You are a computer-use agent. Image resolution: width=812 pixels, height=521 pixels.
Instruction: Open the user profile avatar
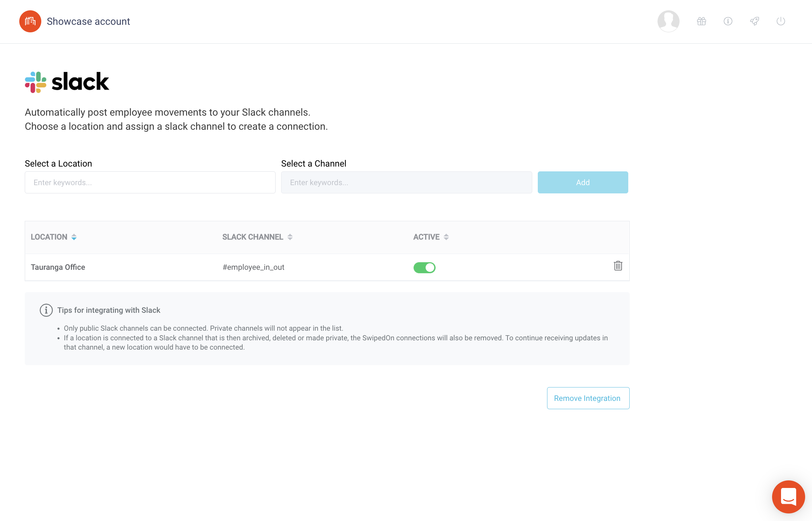coord(668,21)
